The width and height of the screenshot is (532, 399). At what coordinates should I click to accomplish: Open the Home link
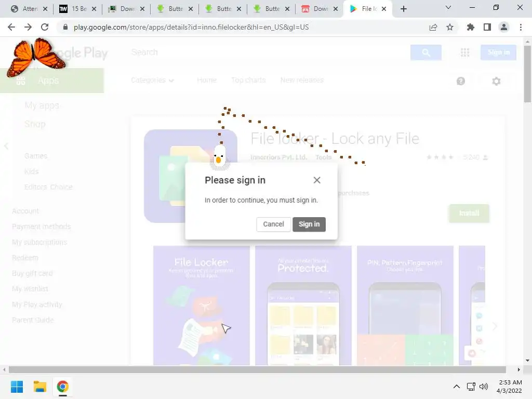[207, 81]
